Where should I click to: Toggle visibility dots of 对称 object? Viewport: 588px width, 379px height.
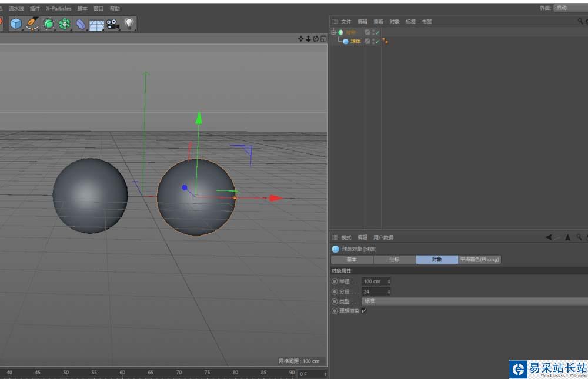(x=373, y=33)
